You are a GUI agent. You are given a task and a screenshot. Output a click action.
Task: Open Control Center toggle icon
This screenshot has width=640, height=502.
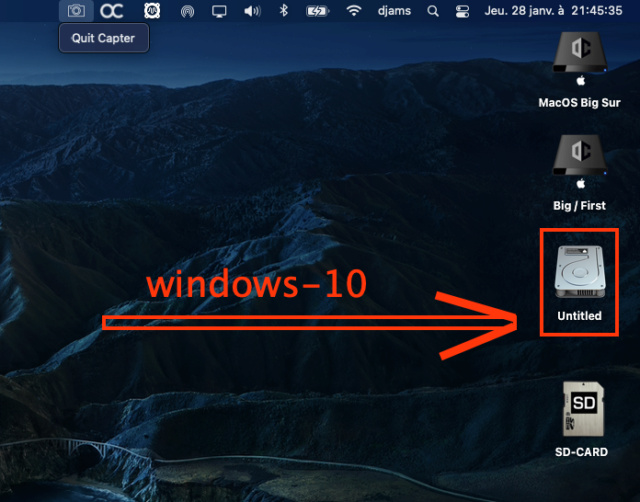point(462,11)
